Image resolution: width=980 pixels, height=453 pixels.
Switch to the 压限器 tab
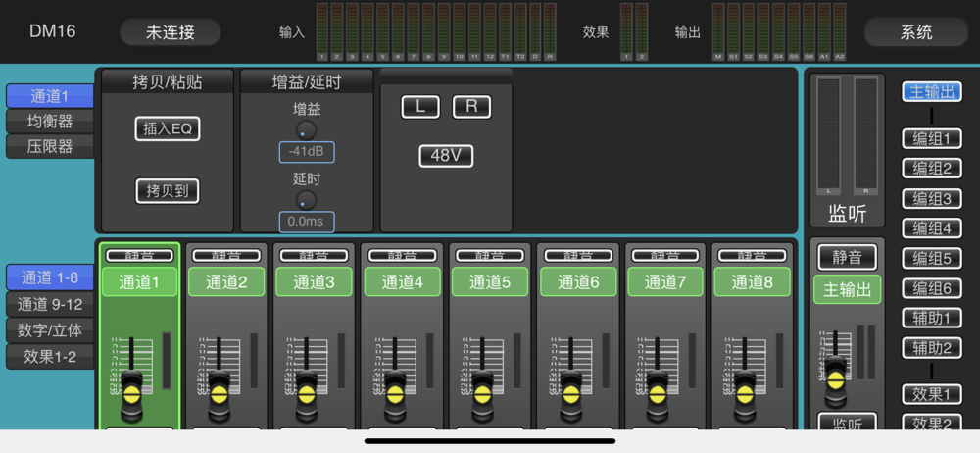click(x=49, y=146)
